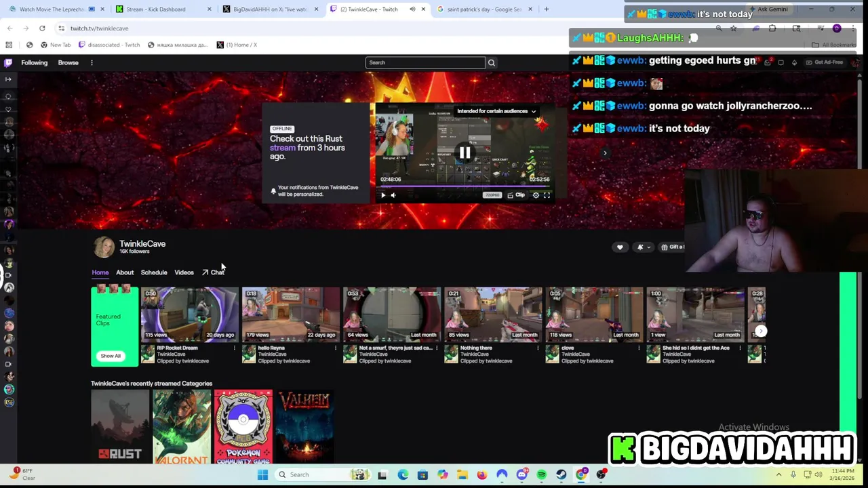Open the "disassociated - Twitch" bookmark
868x488 pixels.
(x=109, y=45)
